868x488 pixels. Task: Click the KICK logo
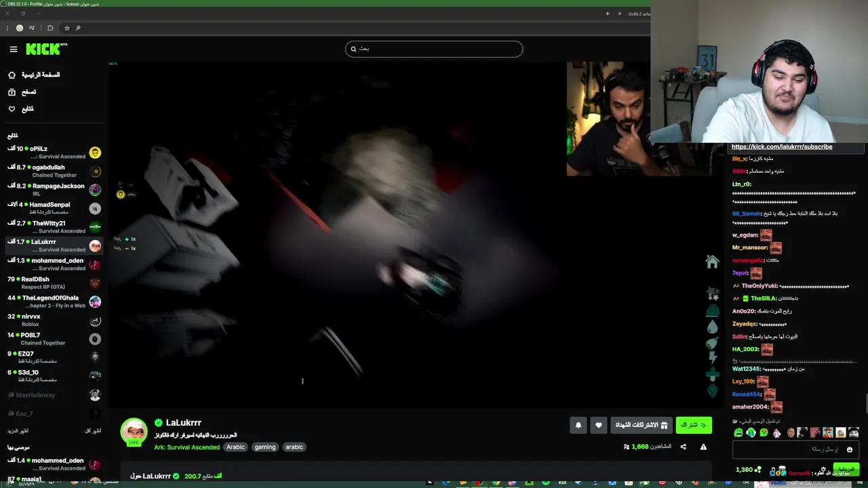click(46, 49)
